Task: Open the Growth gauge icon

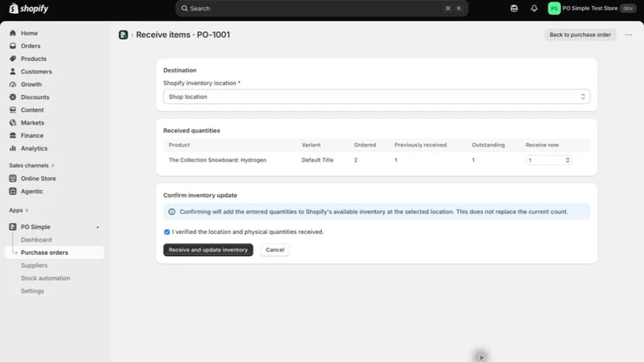Action: (13, 84)
